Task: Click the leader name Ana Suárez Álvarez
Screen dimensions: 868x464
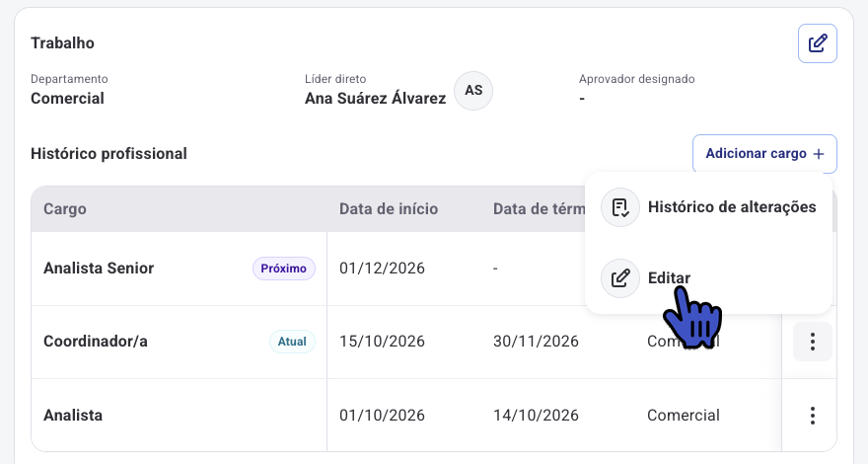Action: click(x=376, y=99)
